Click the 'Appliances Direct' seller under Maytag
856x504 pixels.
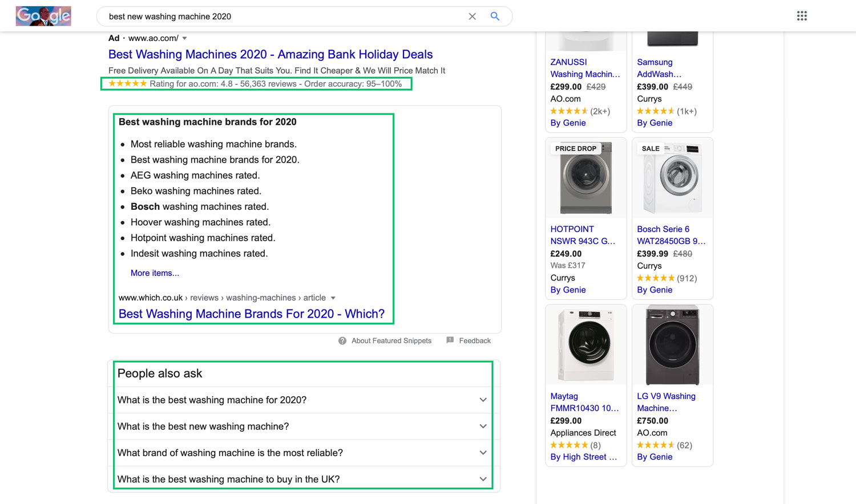point(583,433)
